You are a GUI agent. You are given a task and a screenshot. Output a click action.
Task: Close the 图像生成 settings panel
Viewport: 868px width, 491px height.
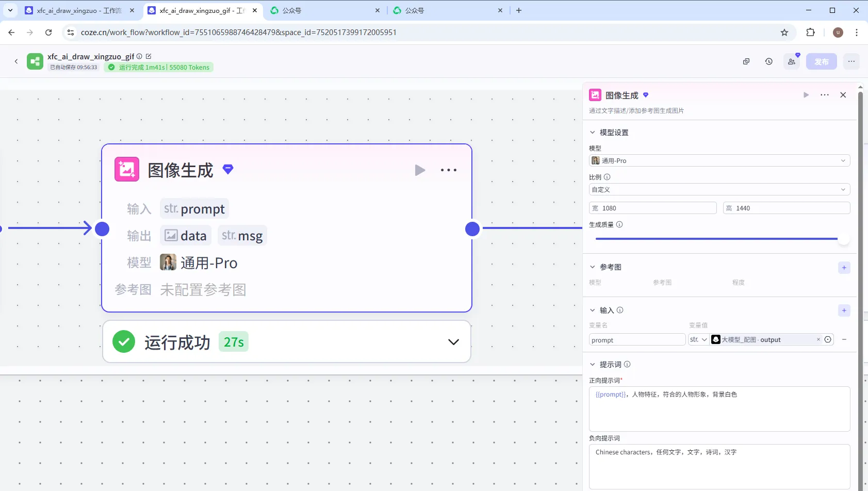click(843, 95)
